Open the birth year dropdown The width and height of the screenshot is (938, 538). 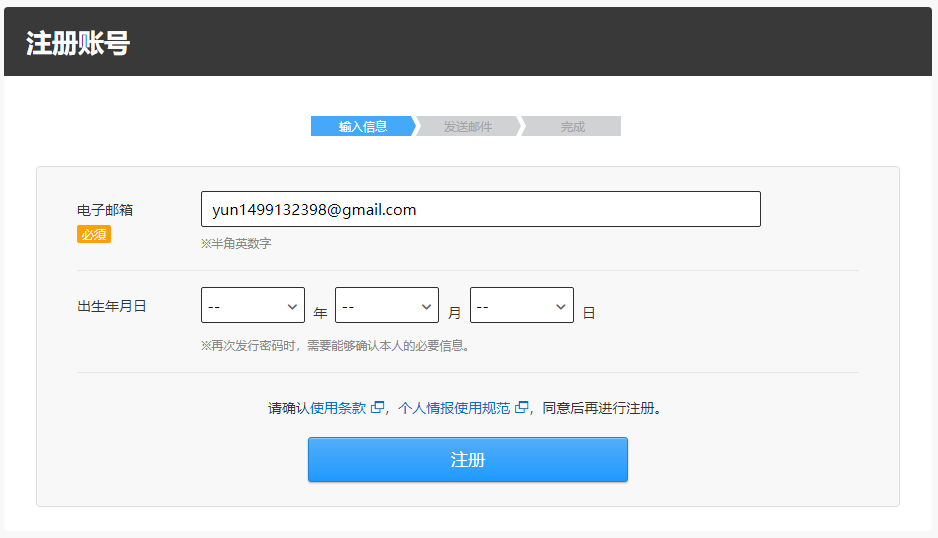tap(253, 306)
